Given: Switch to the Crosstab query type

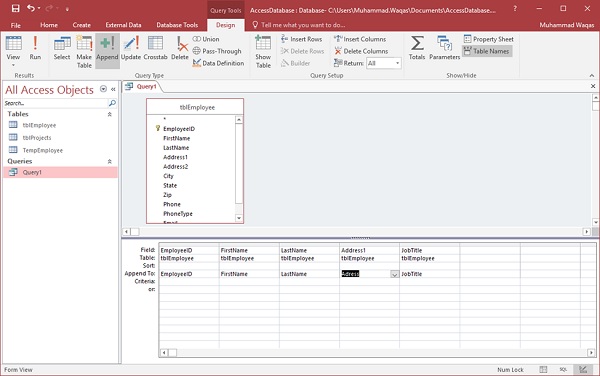Looking at the screenshot, I should point(155,48).
